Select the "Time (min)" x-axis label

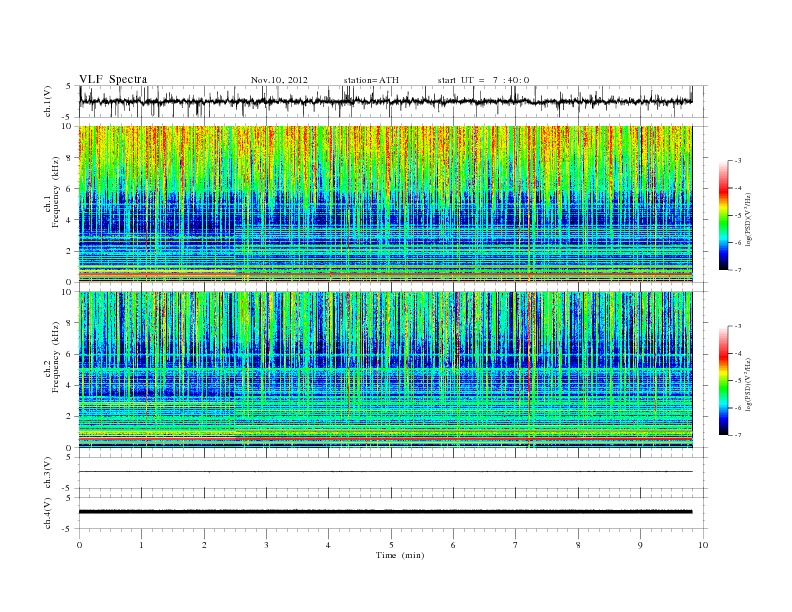click(400, 555)
